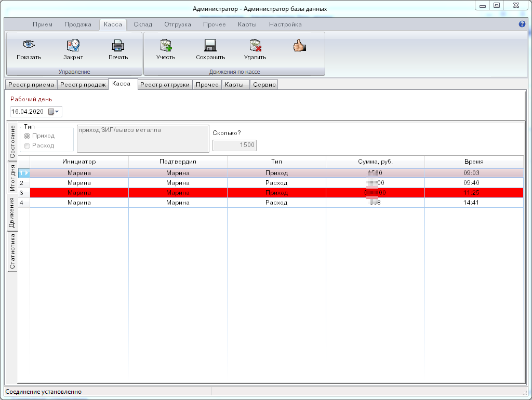Click Инициатор cell Марина in row 4
This screenshot has width=532, height=400.
pos(79,203)
